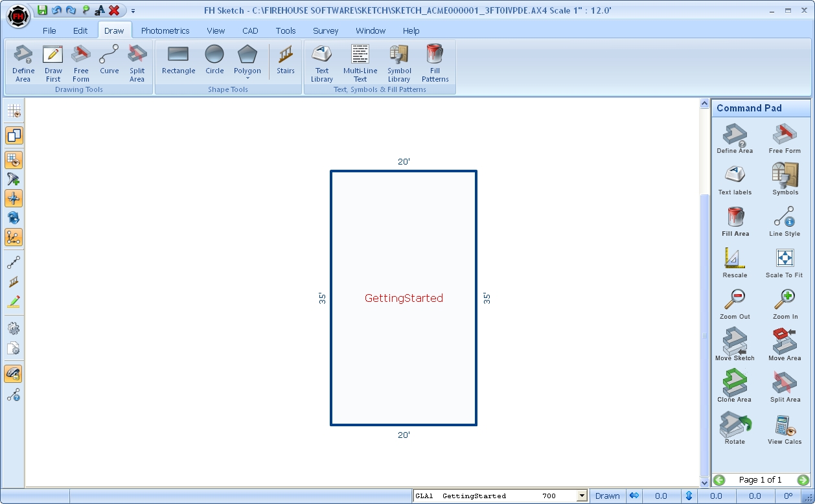815x504 pixels.
Task: Click the Save icon in quick access toolbar
Action: 42,10
